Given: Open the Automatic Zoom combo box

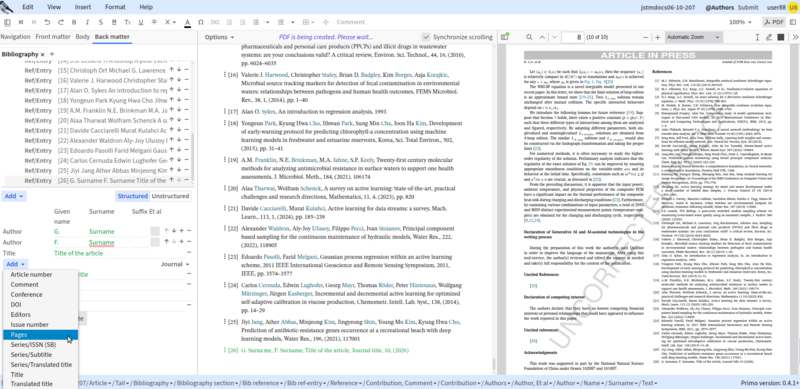Looking at the screenshot, I should point(694,37).
